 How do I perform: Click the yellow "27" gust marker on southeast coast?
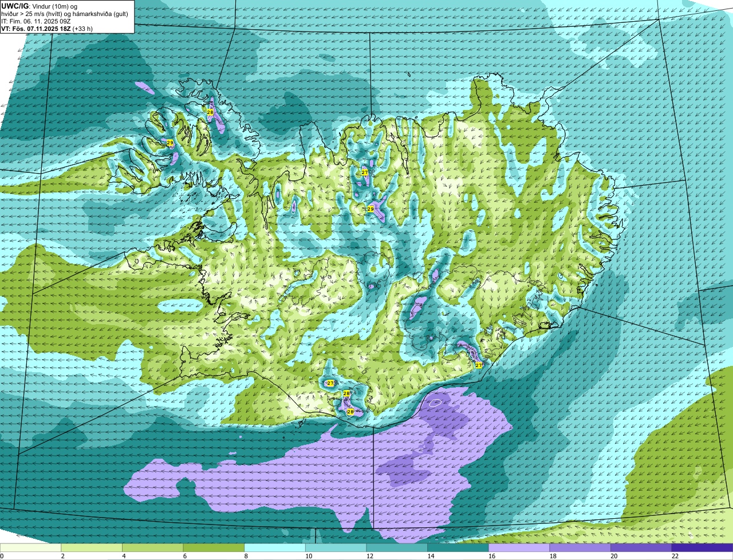click(479, 365)
